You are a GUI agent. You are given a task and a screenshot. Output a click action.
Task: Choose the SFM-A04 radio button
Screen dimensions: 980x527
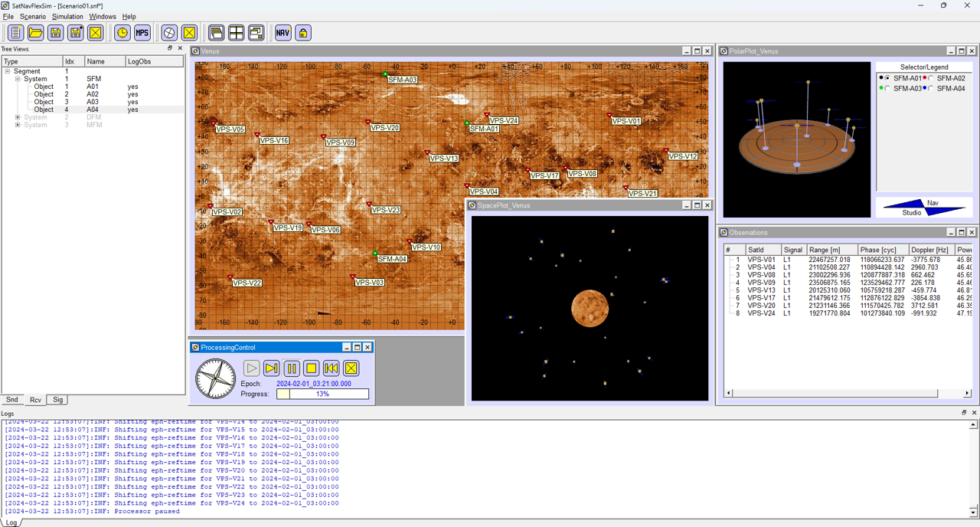coord(931,88)
